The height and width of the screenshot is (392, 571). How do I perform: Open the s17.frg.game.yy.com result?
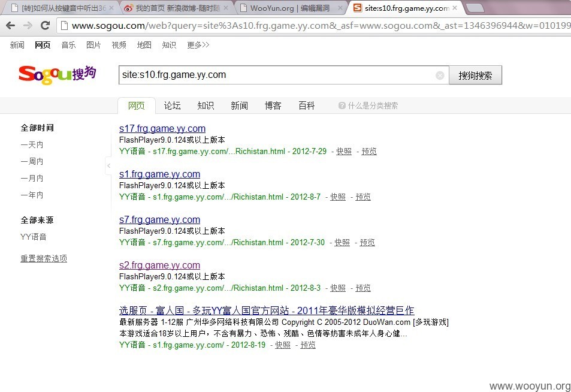(x=162, y=129)
